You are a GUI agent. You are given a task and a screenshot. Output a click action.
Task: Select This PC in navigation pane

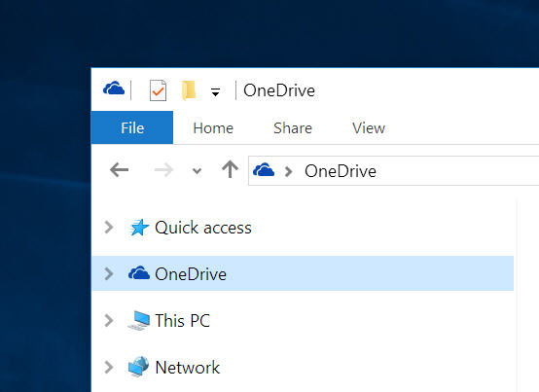(182, 321)
